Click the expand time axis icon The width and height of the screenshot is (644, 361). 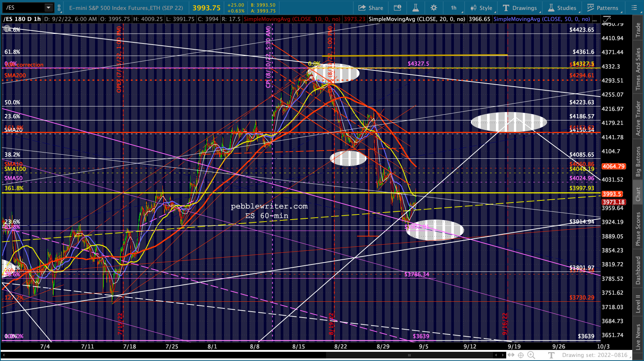510,355
